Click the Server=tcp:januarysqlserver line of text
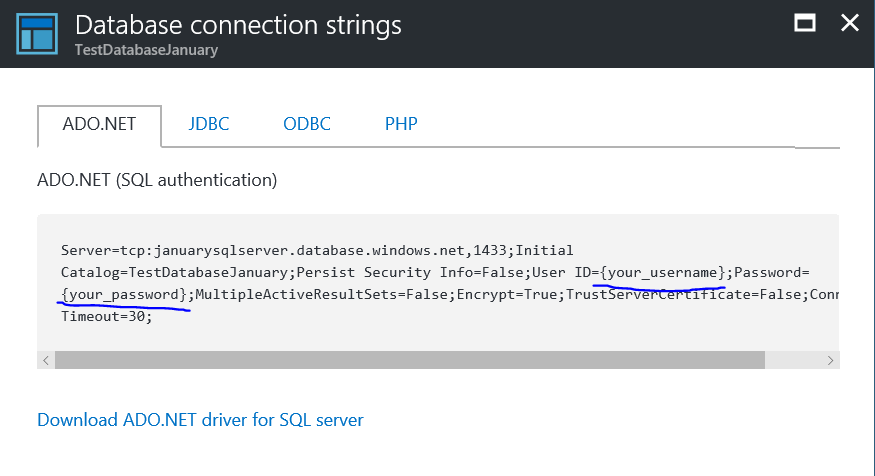Image resolution: width=875 pixels, height=476 pixels. (x=317, y=250)
